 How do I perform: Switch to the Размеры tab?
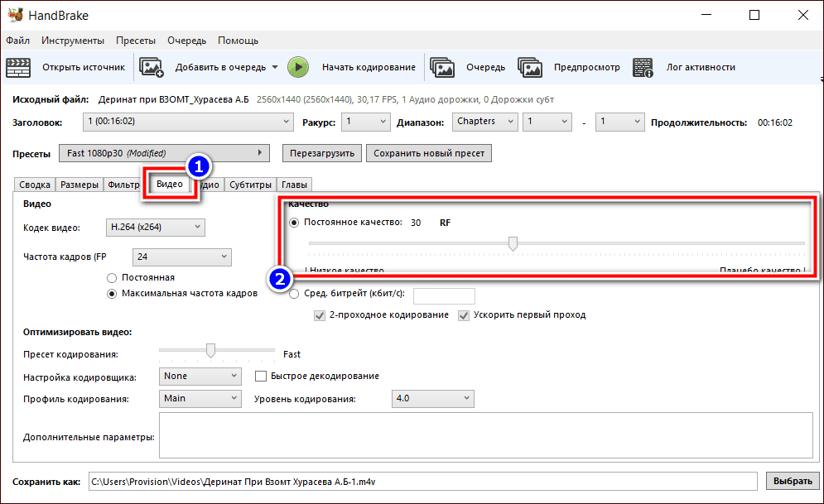pyautogui.click(x=79, y=185)
